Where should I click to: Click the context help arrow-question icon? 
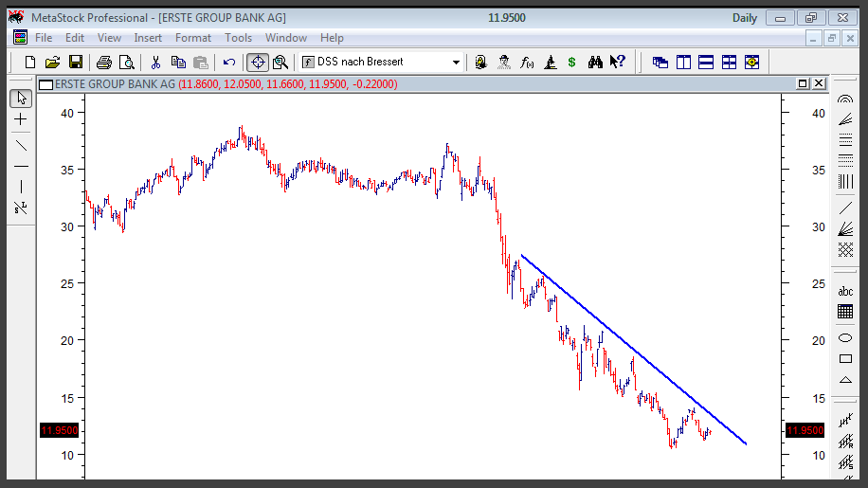[x=617, y=62]
